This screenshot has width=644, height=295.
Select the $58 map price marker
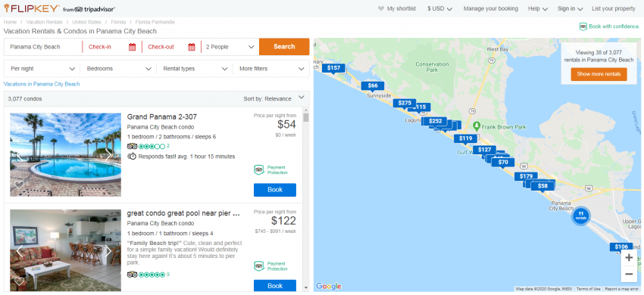(x=542, y=186)
